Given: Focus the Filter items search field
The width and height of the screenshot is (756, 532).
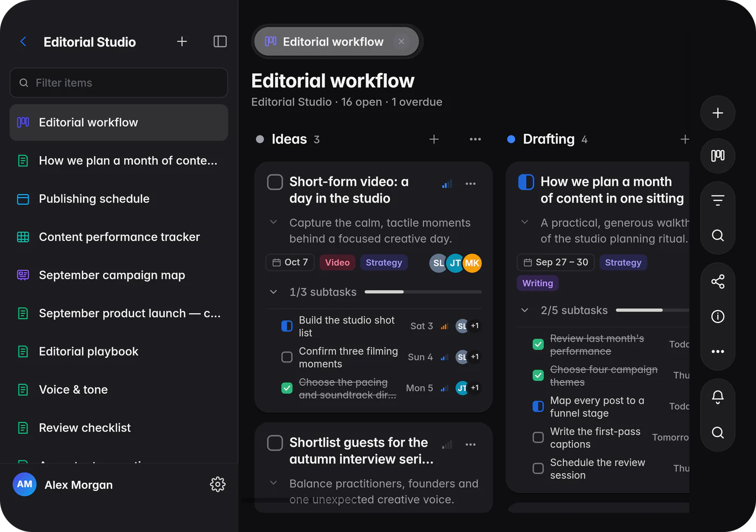Looking at the screenshot, I should coord(119,83).
